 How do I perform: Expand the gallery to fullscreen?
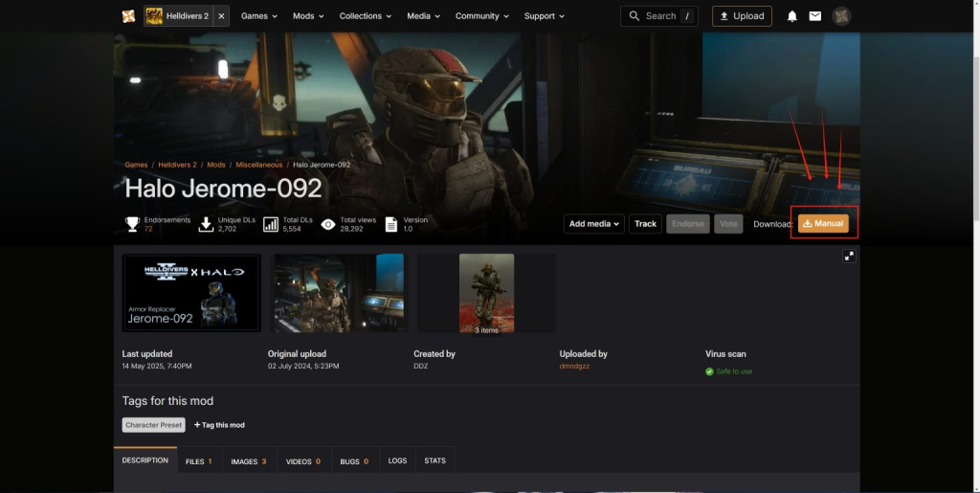click(849, 257)
